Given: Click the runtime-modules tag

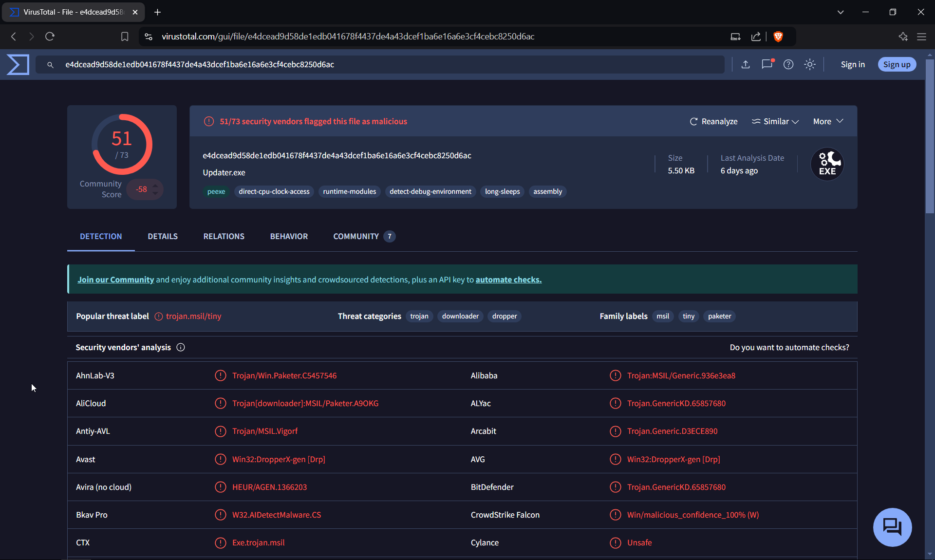Looking at the screenshot, I should pos(350,191).
